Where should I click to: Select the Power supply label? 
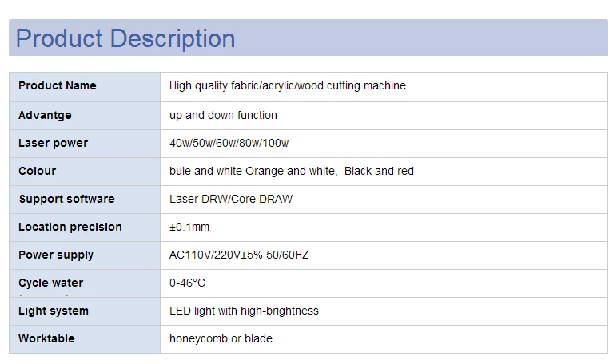pos(56,255)
